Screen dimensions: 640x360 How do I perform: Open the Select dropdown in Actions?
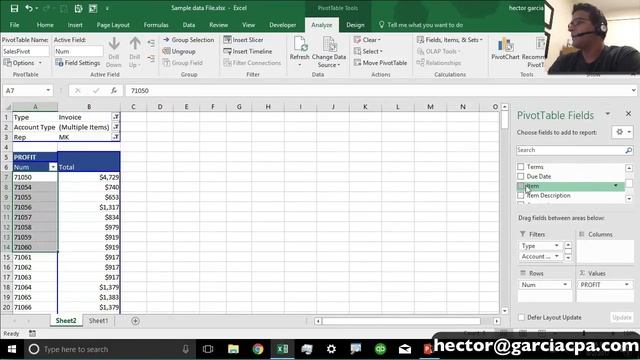pyautogui.click(x=368, y=51)
